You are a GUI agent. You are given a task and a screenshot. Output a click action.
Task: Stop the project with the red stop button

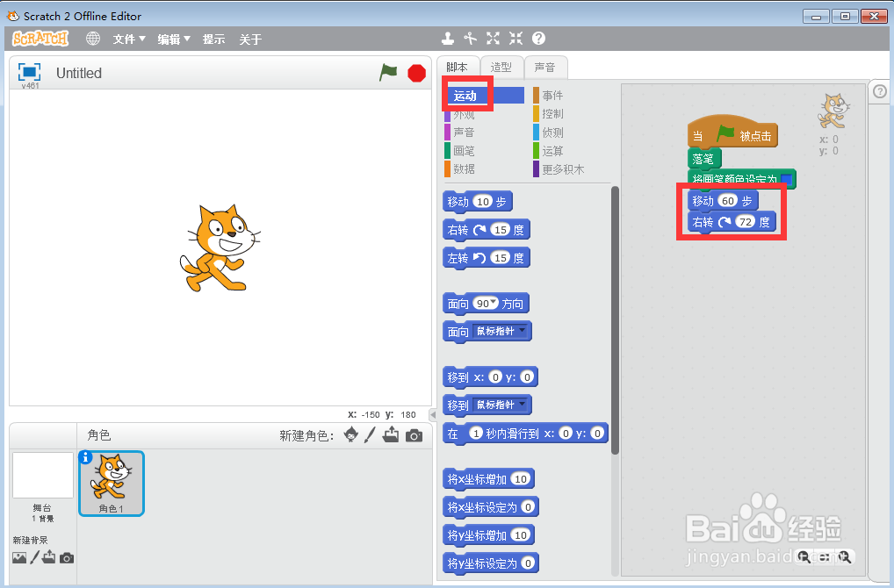415,73
